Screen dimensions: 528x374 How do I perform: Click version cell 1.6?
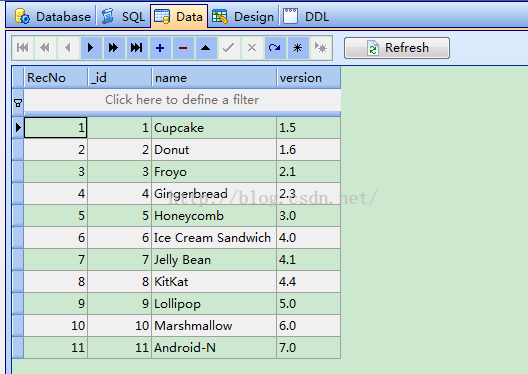[x=308, y=149]
